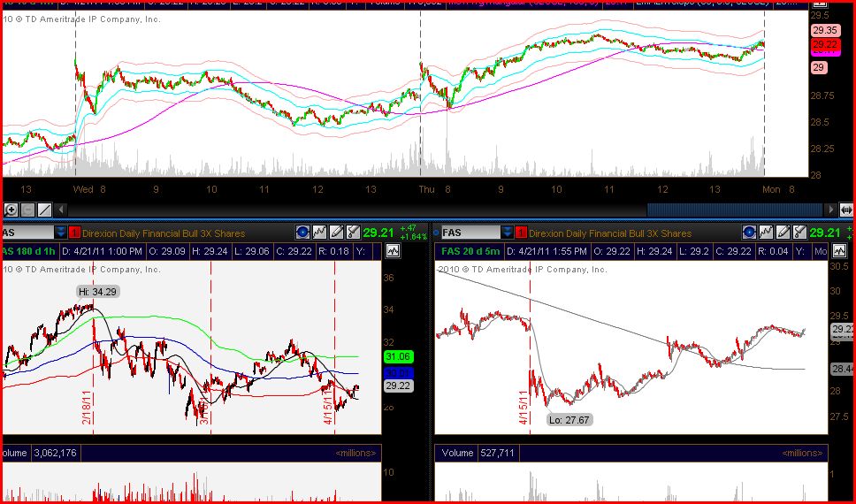Click the Volume 3,062,176 label
Screen dimensions: 856x504
coord(41,453)
